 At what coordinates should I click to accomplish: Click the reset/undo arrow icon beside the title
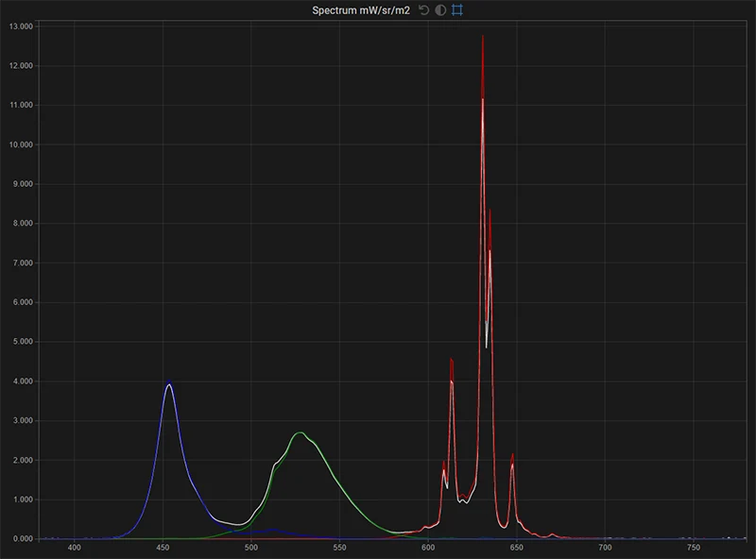[423, 10]
